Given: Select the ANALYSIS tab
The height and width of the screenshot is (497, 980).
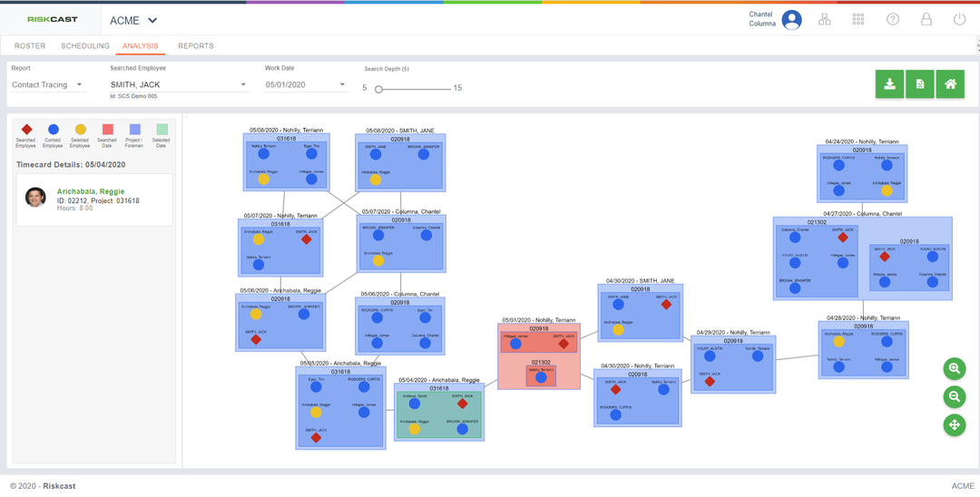Looking at the screenshot, I should (x=141, y=46).
